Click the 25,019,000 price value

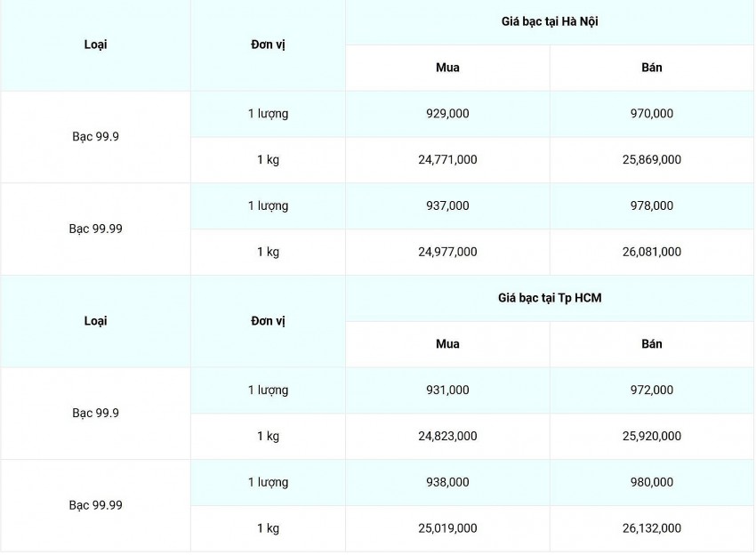[x=447, y=528]
